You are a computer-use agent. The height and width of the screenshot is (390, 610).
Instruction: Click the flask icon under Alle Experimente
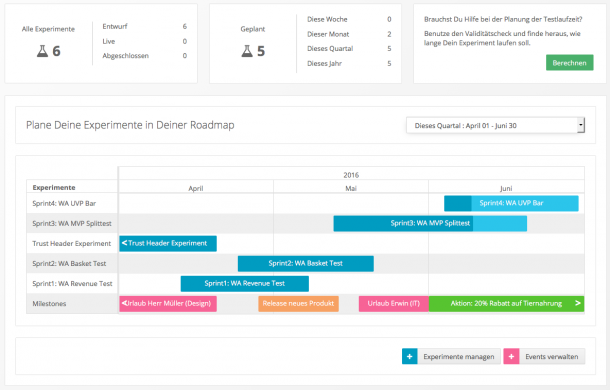42,51
